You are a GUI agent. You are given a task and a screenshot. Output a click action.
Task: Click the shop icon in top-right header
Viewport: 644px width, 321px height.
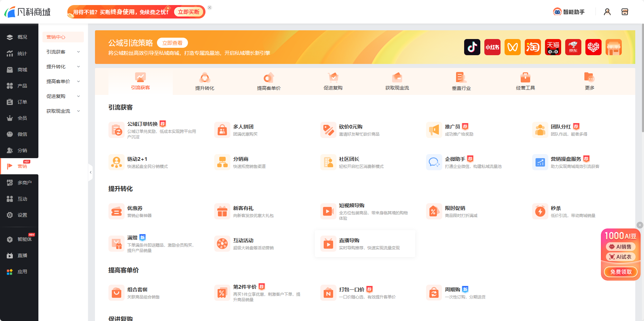625,12
